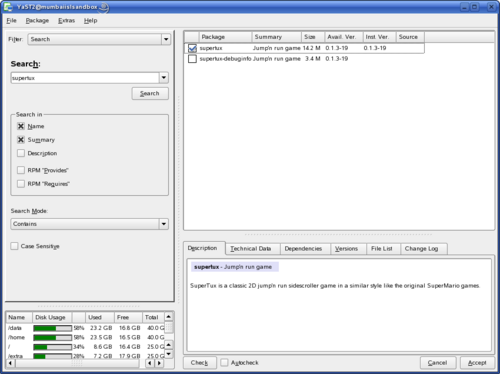500x374 pixels.
Task: Click the disk table horizontal scroll-left arrow
Action: pyautogui.click(x=10, y=363)
